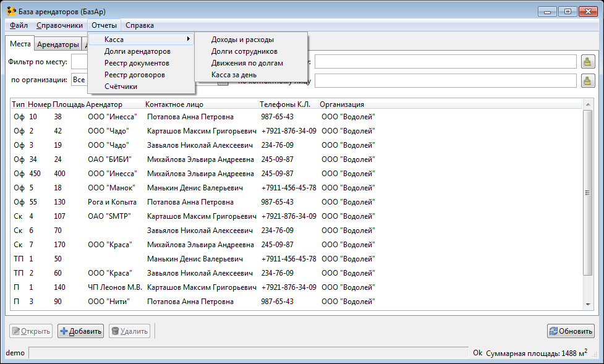Open Доходы и расходы report
Viewport: 604px width, 364px height.
point(251,40)
